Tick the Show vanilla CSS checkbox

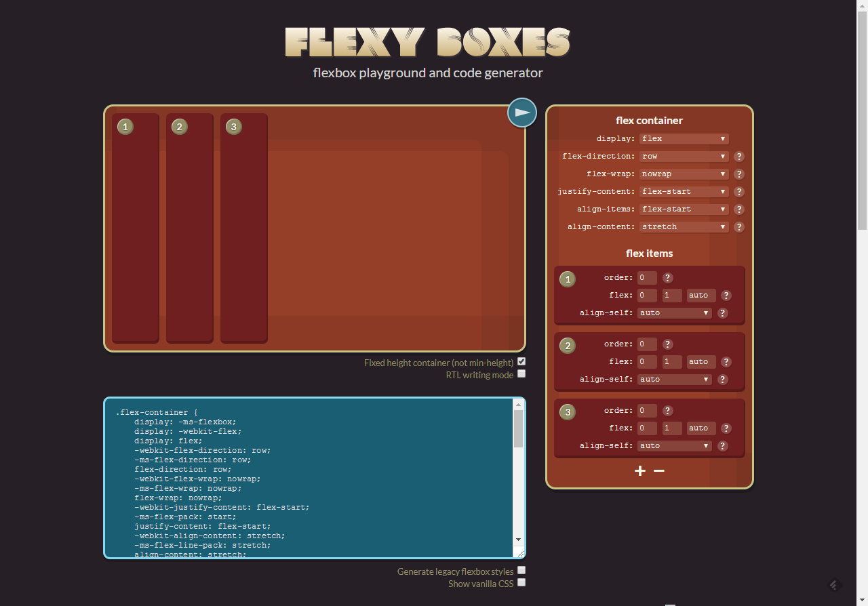click(521, 583)
